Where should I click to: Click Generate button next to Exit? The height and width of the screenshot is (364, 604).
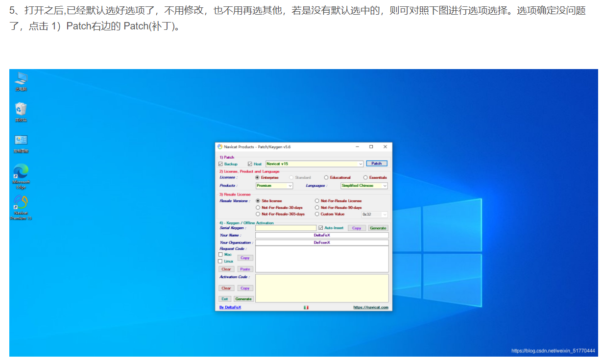[243, 299]
